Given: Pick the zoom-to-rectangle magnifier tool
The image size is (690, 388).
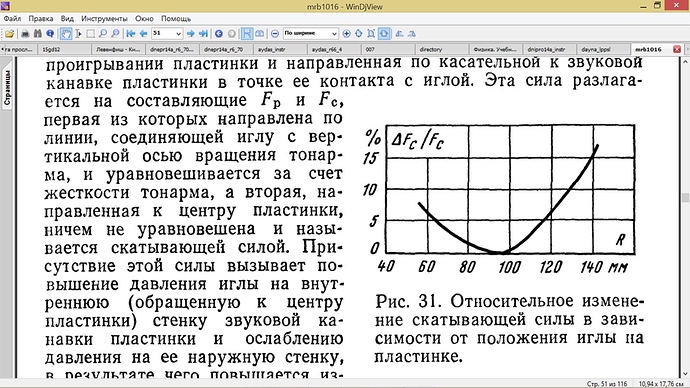Looking at the screenshot, I should 115,33.
